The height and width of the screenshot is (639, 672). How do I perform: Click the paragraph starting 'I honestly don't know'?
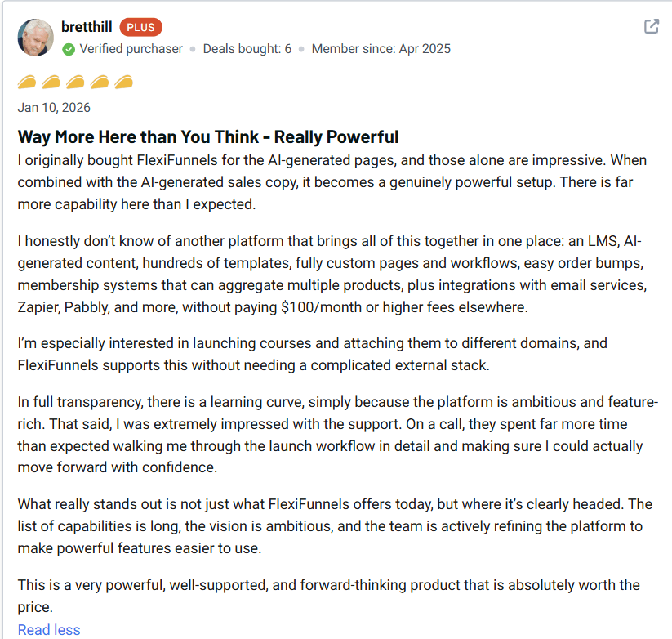click(327, 275)
